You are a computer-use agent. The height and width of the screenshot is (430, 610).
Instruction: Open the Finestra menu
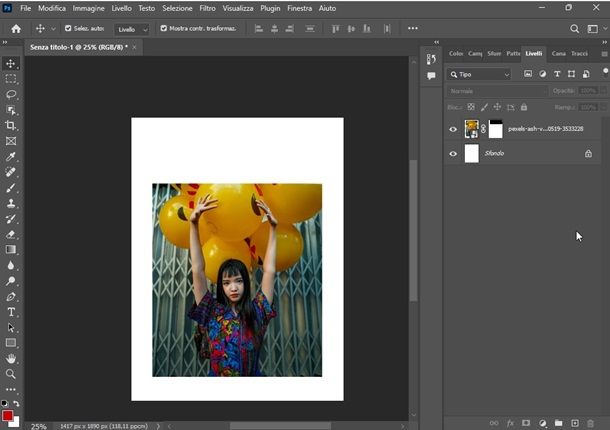(300, 8)
